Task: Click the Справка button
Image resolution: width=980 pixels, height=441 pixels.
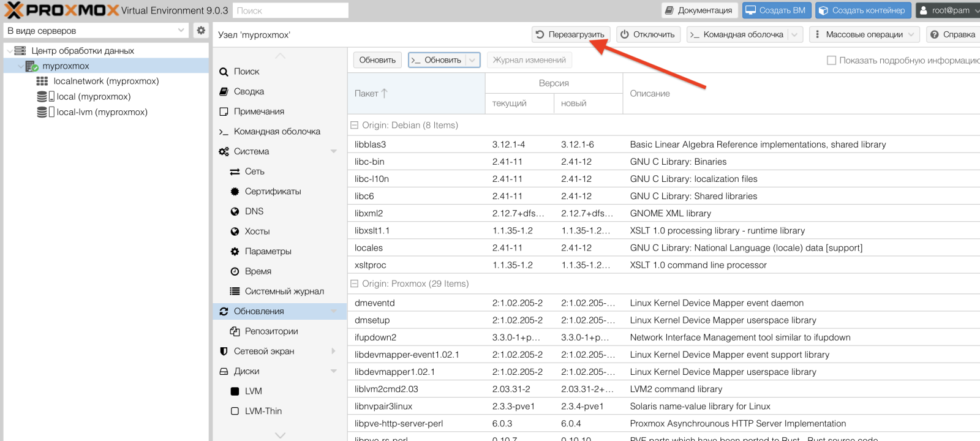Action: coord(954,35)
